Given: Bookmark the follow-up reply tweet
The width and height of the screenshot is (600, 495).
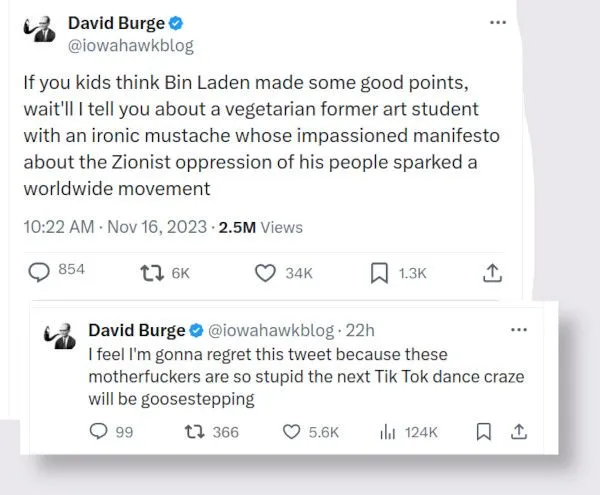Looking at the screenshot, I should (x=483, y=431).
